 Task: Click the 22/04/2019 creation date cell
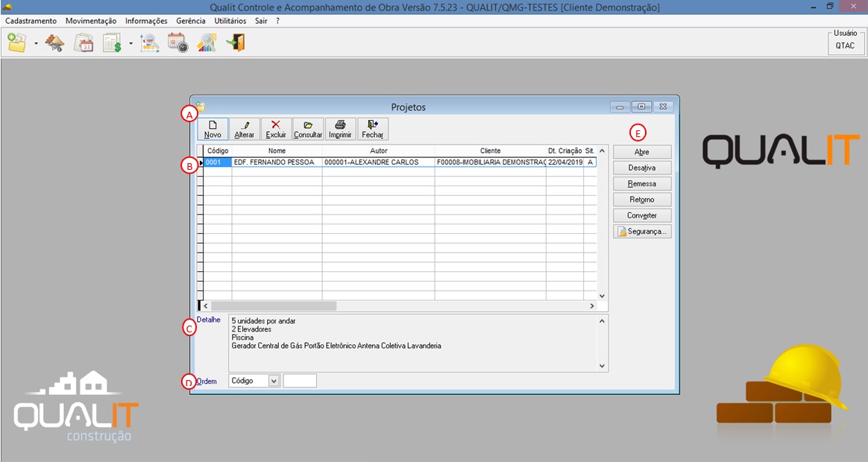click(565, 162)
